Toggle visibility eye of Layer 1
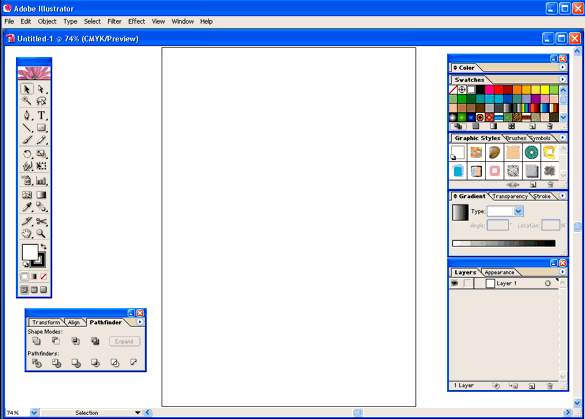Image resolution: width=585 pixels, height=419 pixels. 454,283
